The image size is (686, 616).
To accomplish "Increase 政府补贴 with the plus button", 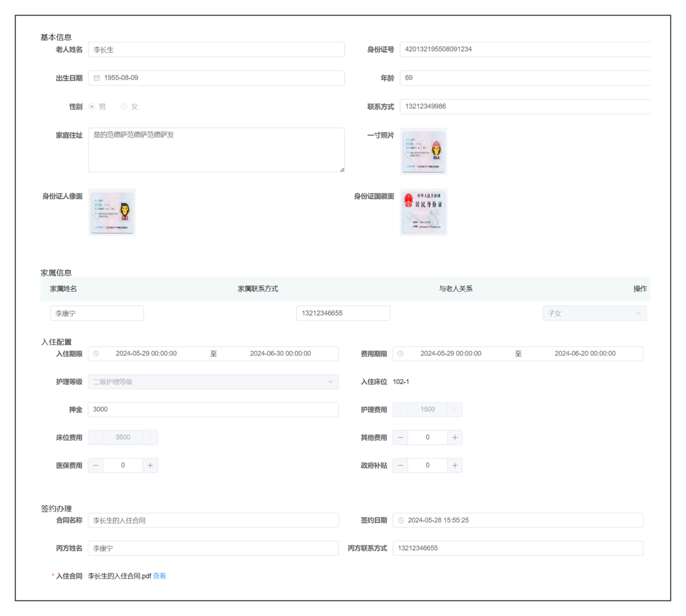I will (454, 465).
